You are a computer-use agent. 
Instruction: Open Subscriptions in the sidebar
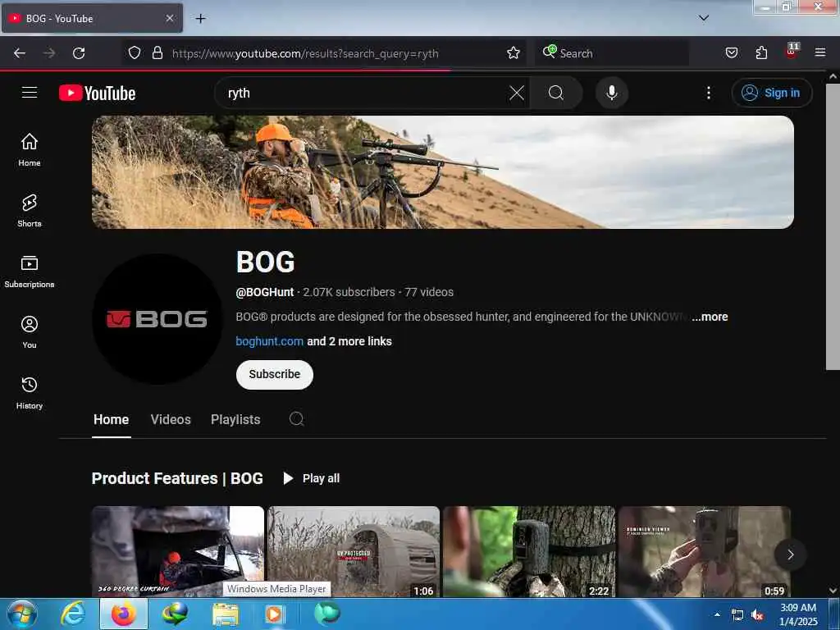tap(30, 271)
